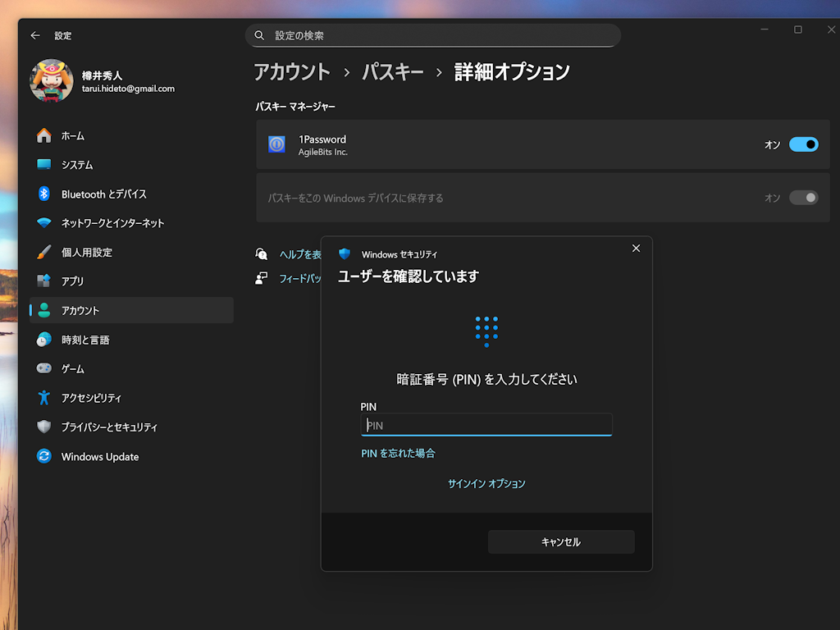The height and width of the screenshot is (630, 840).
Task: Toggle パスキーをこの Windows デバイスに保存する
Action: click(x=802, y=198)
